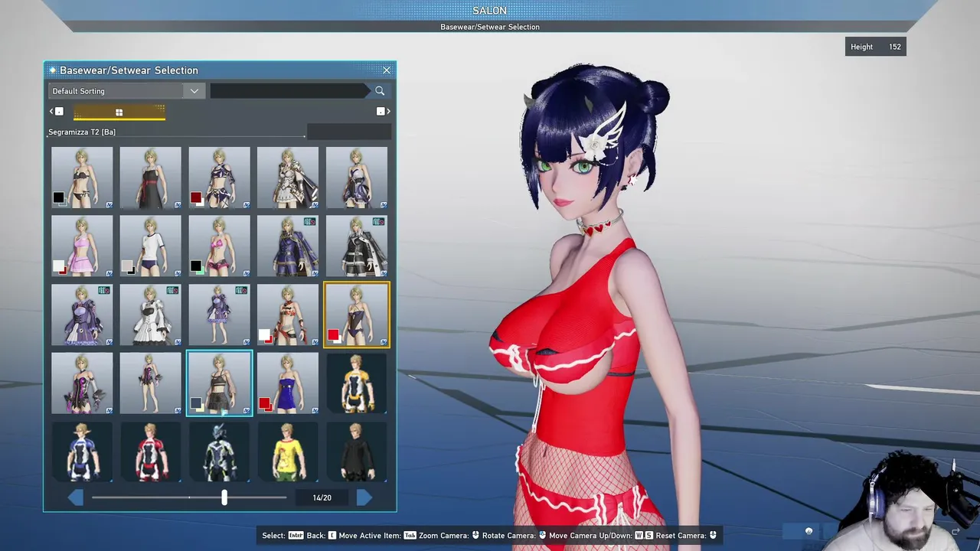Select the black dress with red sash
The width and height of the screenshot is (980, 551).
coord(151,178)
